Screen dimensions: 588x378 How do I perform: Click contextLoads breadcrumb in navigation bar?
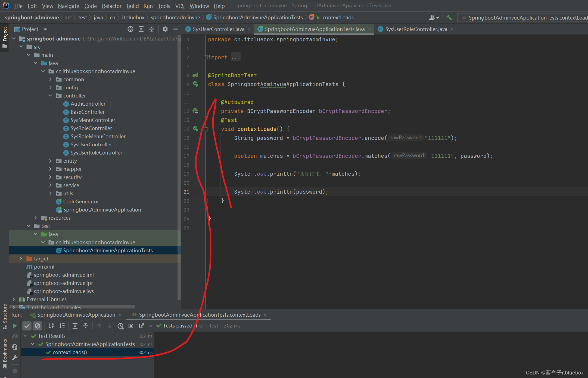tap(338, 18)
